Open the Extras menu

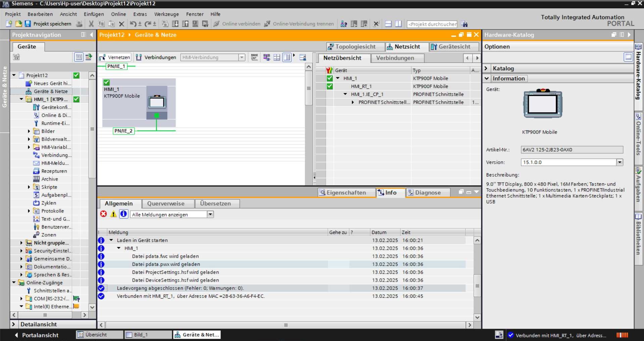(x=140, y=14)
